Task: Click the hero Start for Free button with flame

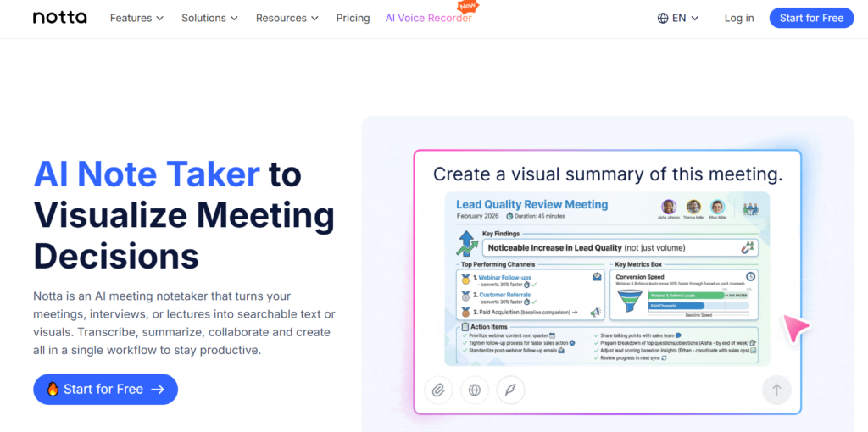Action: coord(106,390)
